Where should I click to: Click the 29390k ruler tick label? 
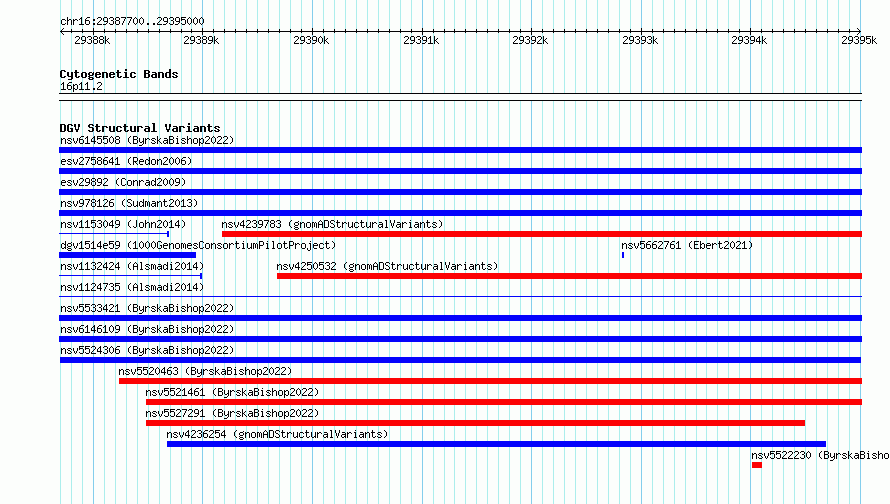311,40
